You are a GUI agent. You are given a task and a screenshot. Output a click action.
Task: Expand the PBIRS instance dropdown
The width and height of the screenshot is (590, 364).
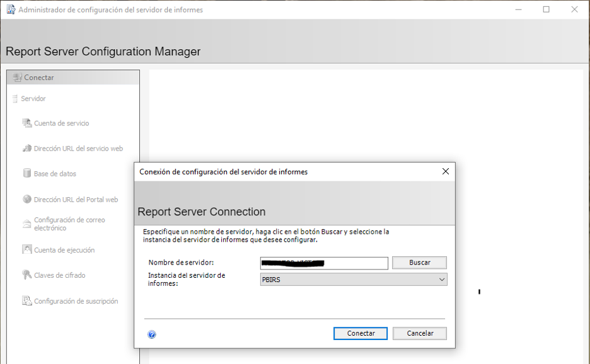pyautogui.click(x=441, y=280)
